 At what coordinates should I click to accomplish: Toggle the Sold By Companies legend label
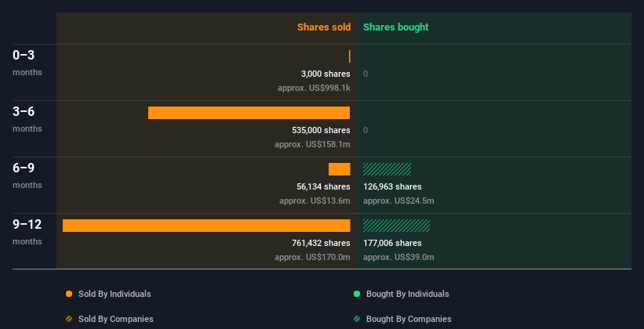[115, 319]
